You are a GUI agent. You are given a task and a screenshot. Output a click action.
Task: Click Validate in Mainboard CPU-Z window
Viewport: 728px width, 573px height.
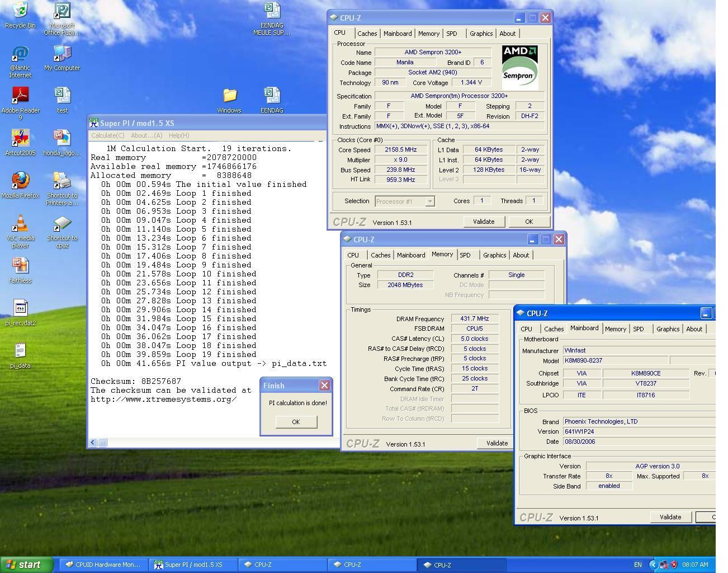point(670,517)
